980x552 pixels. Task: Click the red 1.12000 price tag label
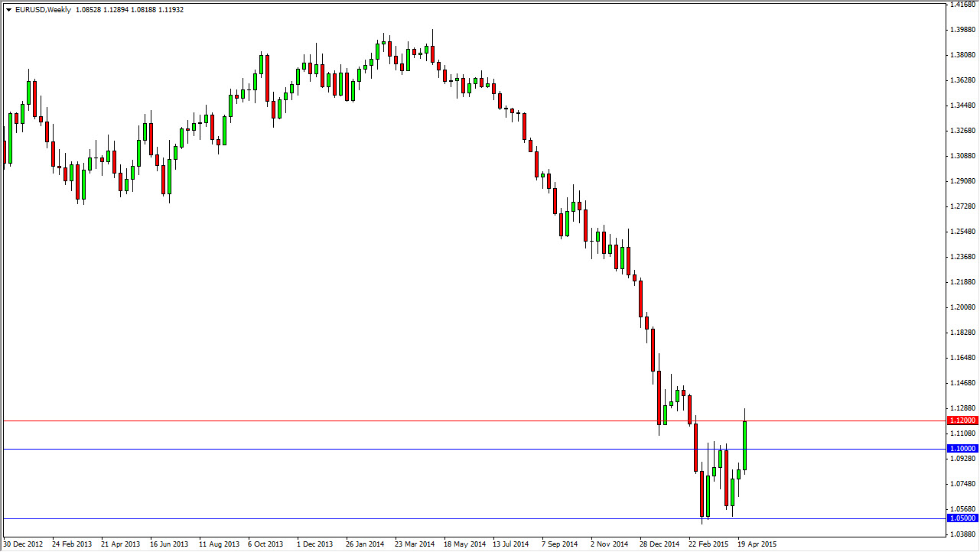pyautogui.click(x=962, y=420)
